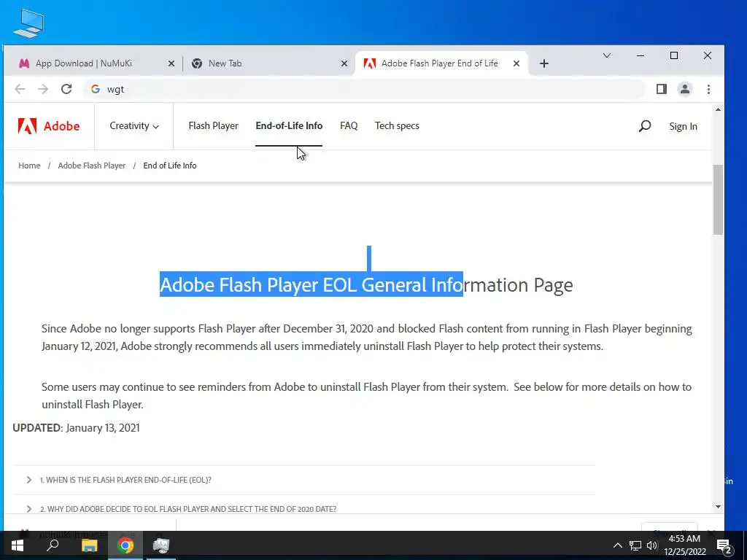Open the This PC desktop icon
Screen dimensions: 747x560
(28, 23)
